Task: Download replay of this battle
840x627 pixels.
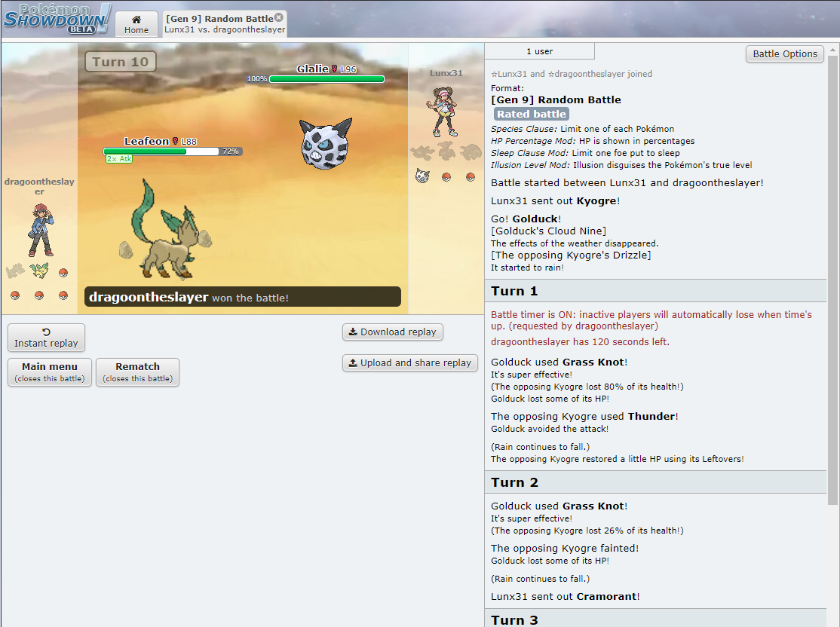Action: tap(393, 332)
